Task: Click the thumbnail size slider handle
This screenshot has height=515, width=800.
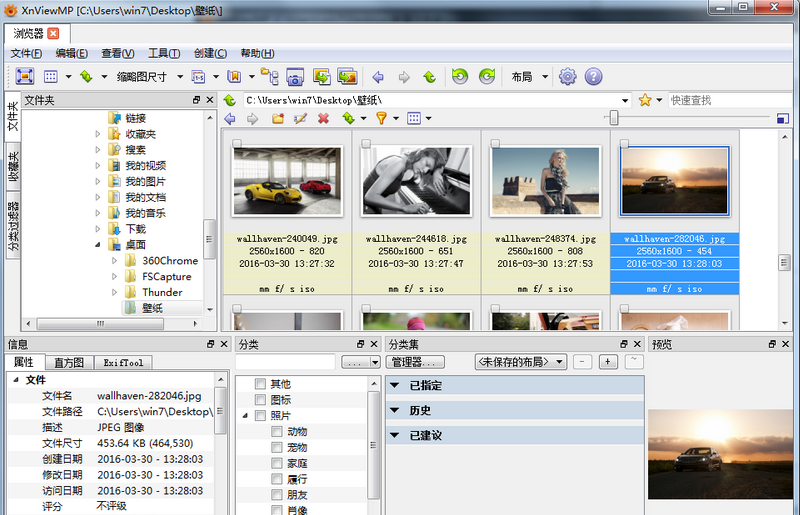Action: (x=613, y=118)
